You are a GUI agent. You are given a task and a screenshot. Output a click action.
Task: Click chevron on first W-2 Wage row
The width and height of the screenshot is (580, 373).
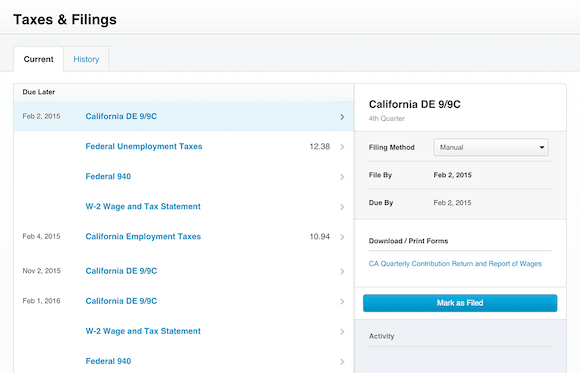point(342,207)
